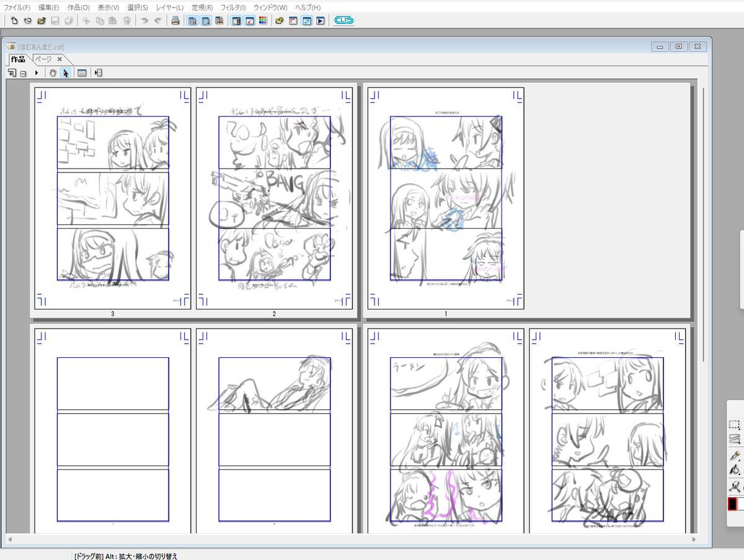Open the レイヤー(L) menu
744x560 pixels.
(x=170, y=7)
